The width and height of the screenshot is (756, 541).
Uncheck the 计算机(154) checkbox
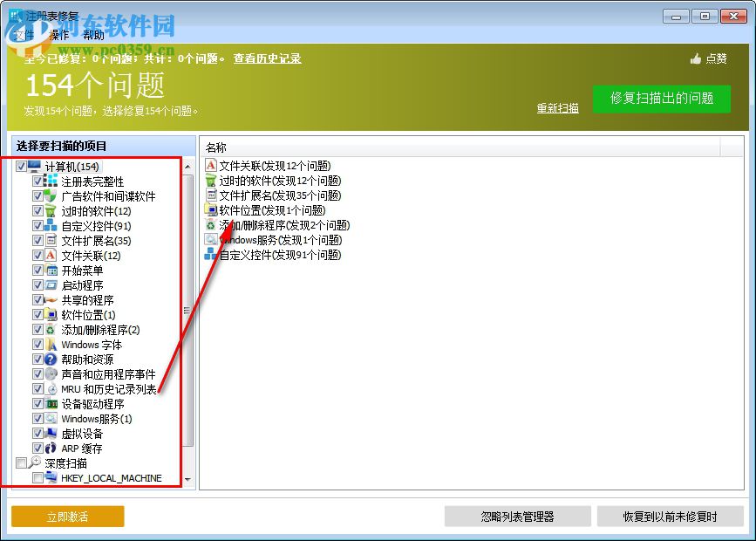20,165
